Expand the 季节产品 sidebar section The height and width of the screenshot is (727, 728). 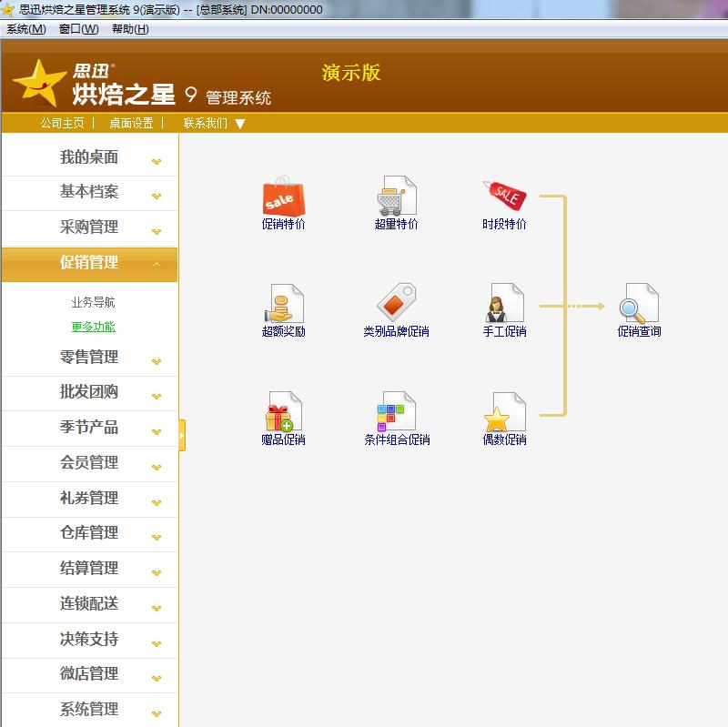89,428
